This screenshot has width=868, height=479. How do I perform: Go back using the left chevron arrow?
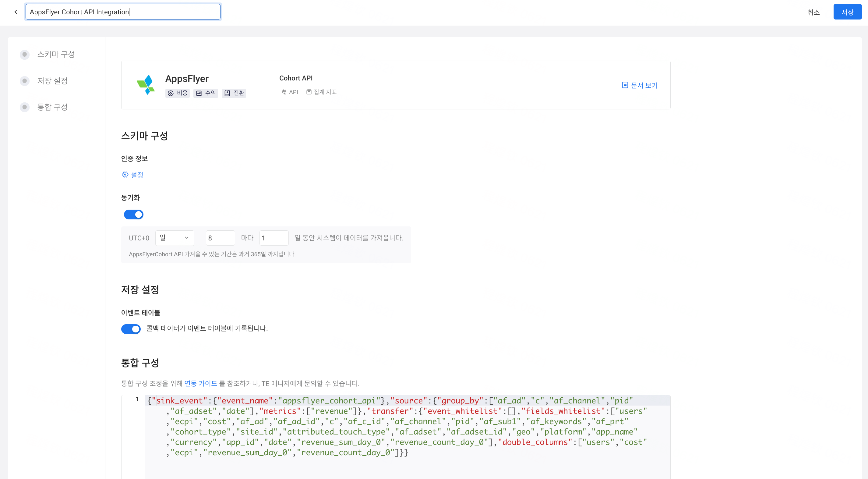[16, 12]
